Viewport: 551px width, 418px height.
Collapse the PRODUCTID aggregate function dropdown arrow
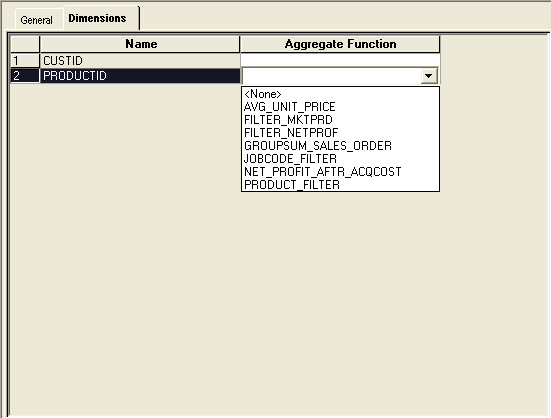[x=428, y=76]
